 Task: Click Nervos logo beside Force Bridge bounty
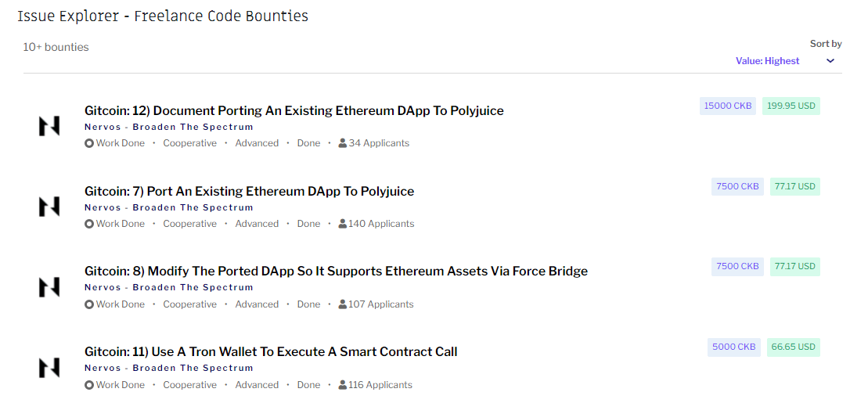pyautogui.click(x=49, y=287)
